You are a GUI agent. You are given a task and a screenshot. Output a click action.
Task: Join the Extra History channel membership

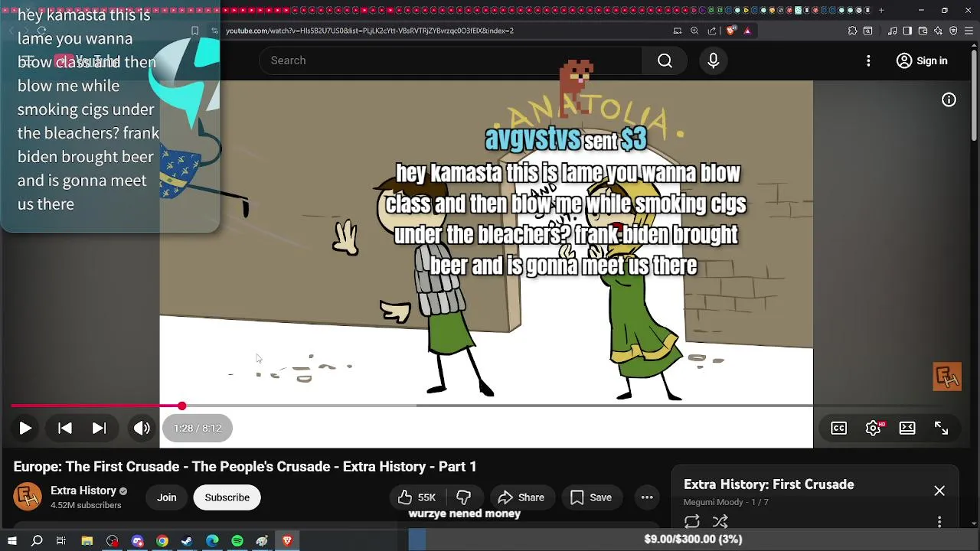point(167,497)
